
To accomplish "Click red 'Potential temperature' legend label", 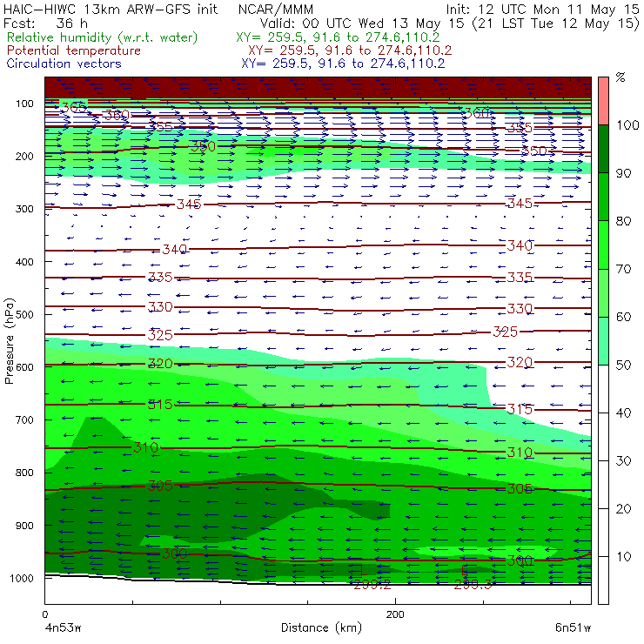I will (x=74, y=50).
